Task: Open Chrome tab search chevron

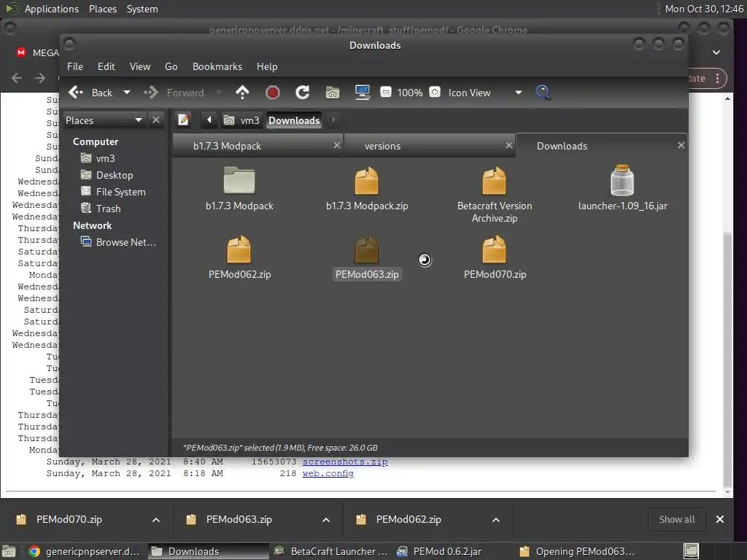Action: click(x=716, y=52)
